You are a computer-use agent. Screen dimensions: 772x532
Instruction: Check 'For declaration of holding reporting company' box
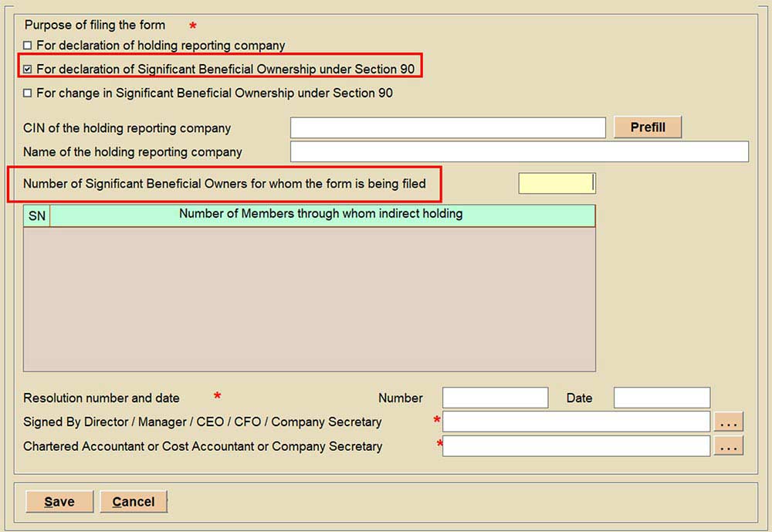tap(28, 46)
